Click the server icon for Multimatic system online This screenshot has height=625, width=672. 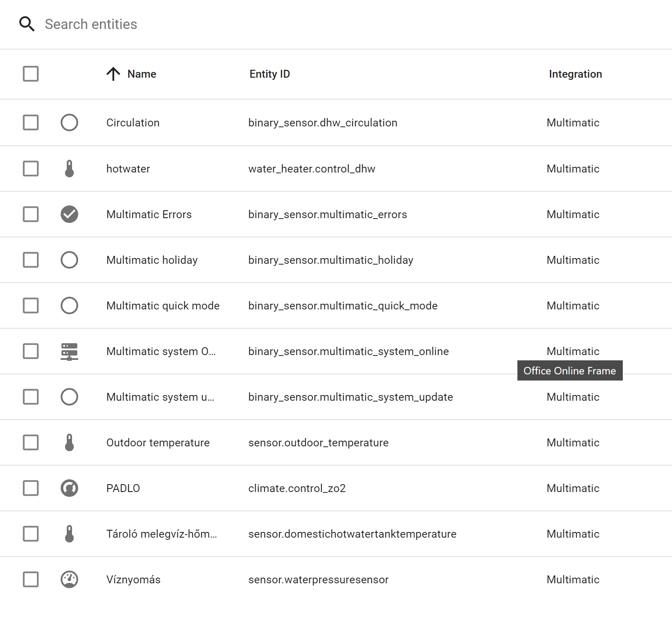tap(69, 351)
